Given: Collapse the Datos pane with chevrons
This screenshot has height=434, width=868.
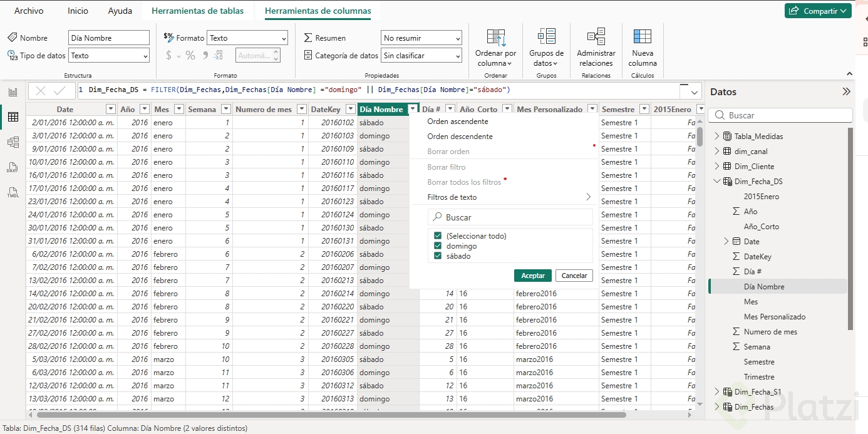Looking at the screenshot, I should pos(846,92).
